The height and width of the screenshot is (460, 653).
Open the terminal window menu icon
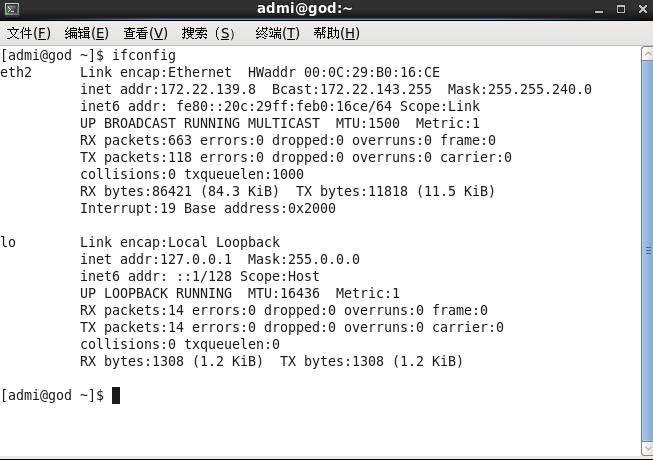pos(10,10)
